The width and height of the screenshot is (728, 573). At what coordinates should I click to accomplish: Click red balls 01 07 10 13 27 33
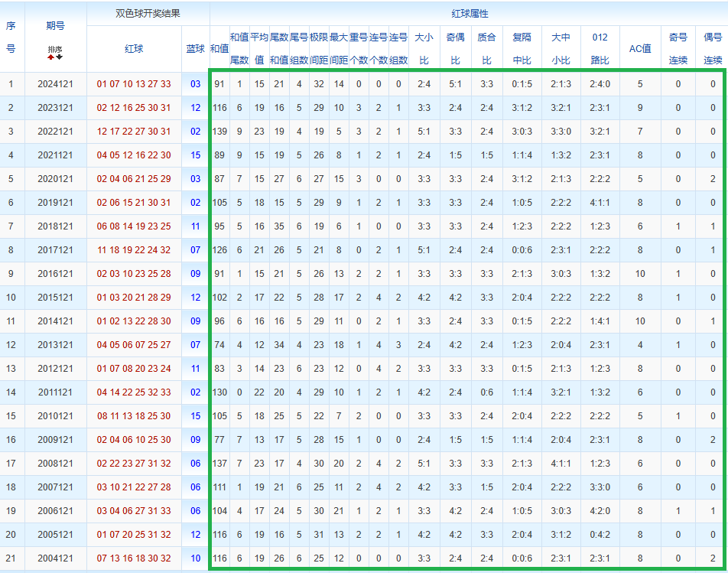pos(134,84)
